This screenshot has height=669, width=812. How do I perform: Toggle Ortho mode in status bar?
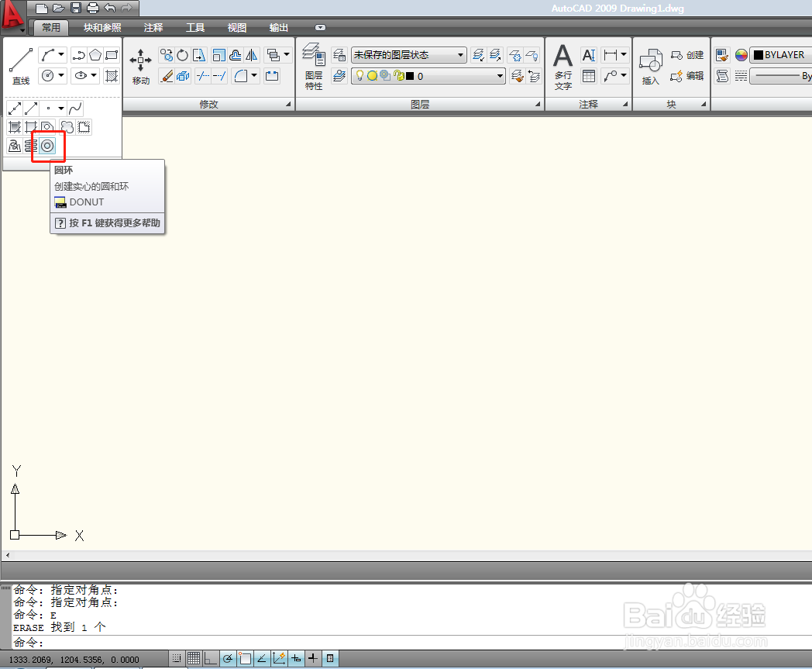[210, 658]
